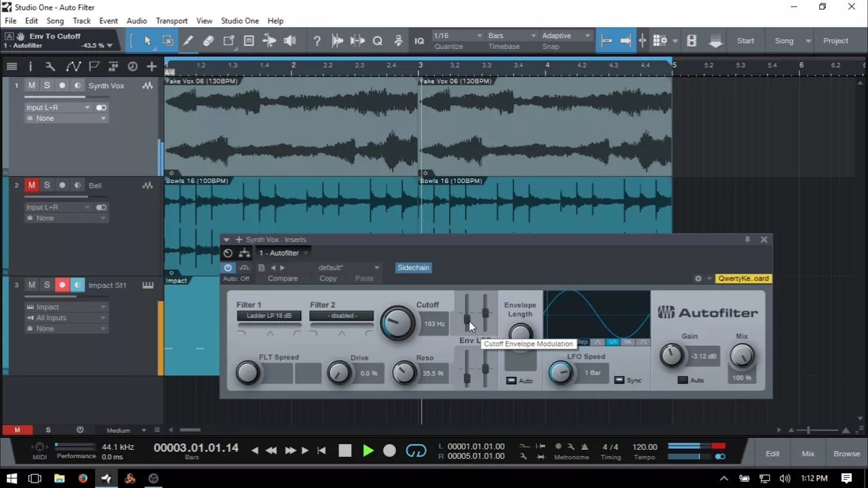Open the Transport menu
Image resolution: width=868 pixels, height=488 pixels.
(172, 21)
